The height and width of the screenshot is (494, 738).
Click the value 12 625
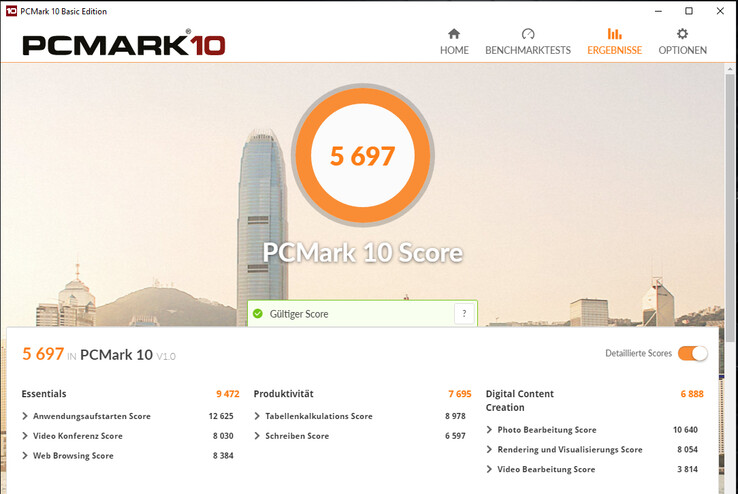pos(221,416)
